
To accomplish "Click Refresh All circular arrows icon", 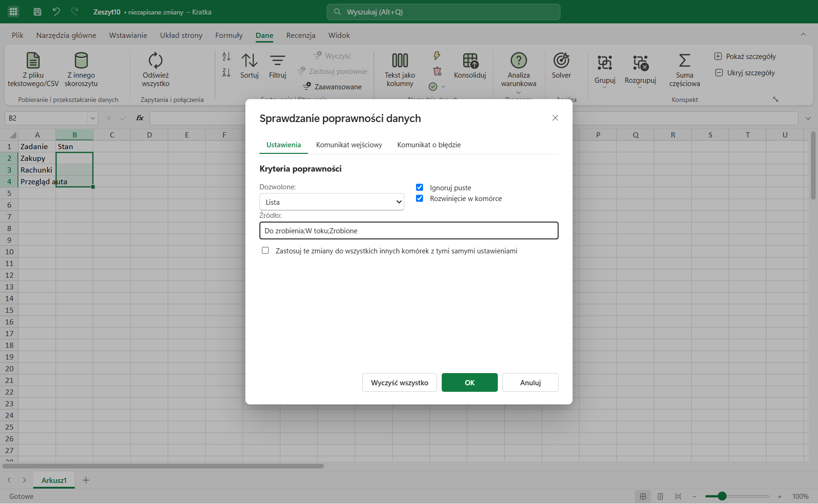I will click(x=156, y=60).
